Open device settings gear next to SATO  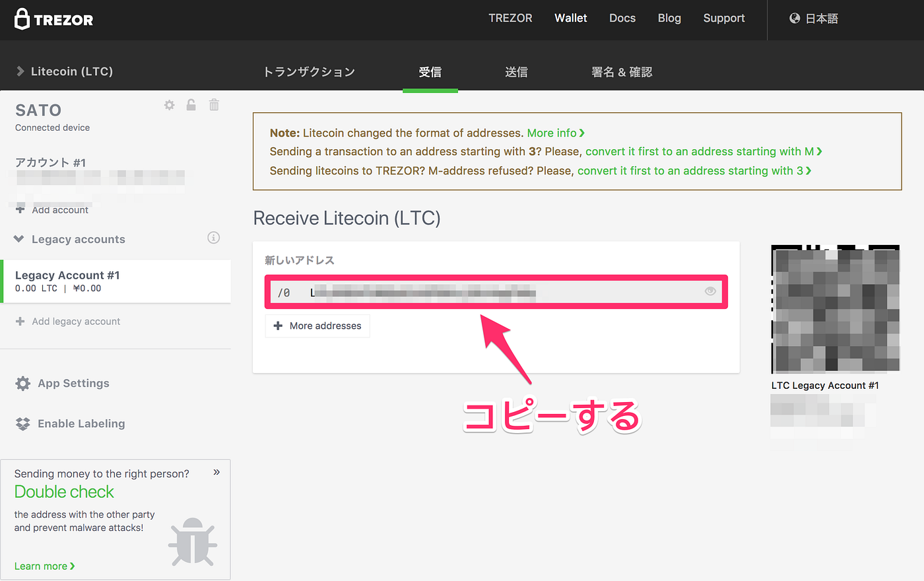[170, 105]
